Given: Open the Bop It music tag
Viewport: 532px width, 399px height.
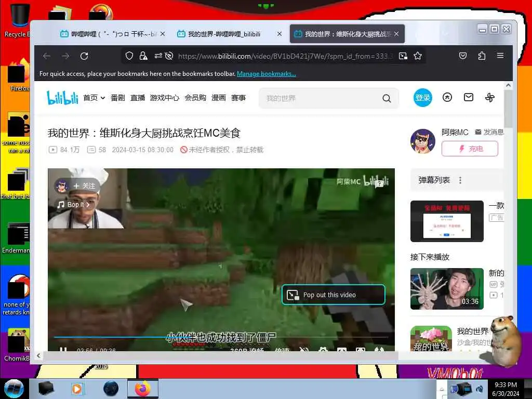Looking at the screenshot, I should point(73,205).
